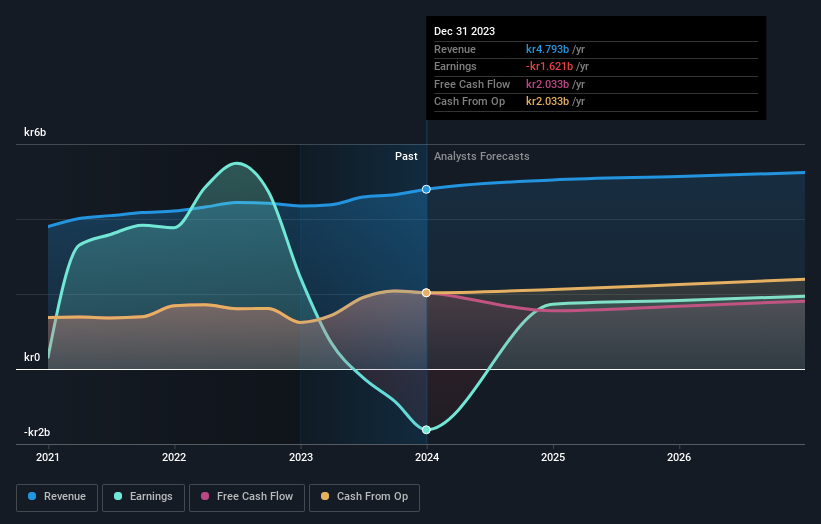Click the Cash From Op data point at 2024
821x524 pixels.
(x=426, y=293)
